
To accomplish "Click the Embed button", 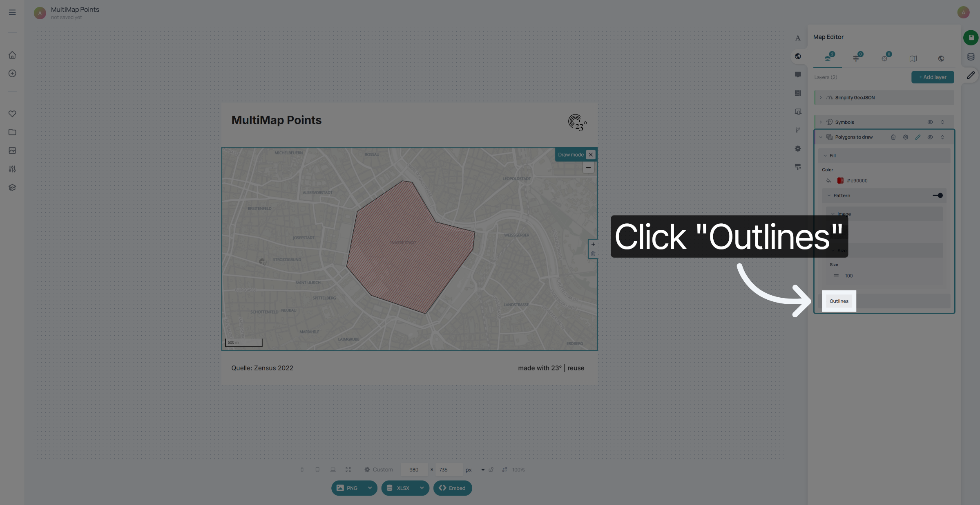I will point(452,488).
